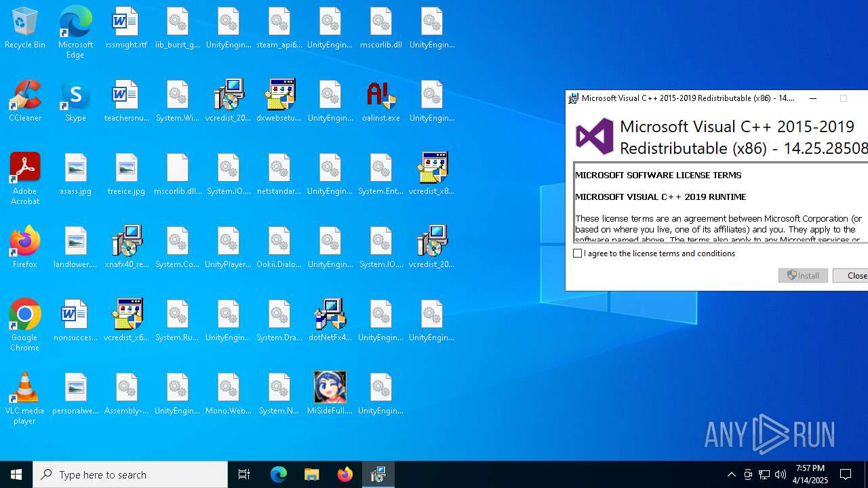Select the Skype desktop shortcut
This screenshot has height=488, width=868.
coord(75,102)
